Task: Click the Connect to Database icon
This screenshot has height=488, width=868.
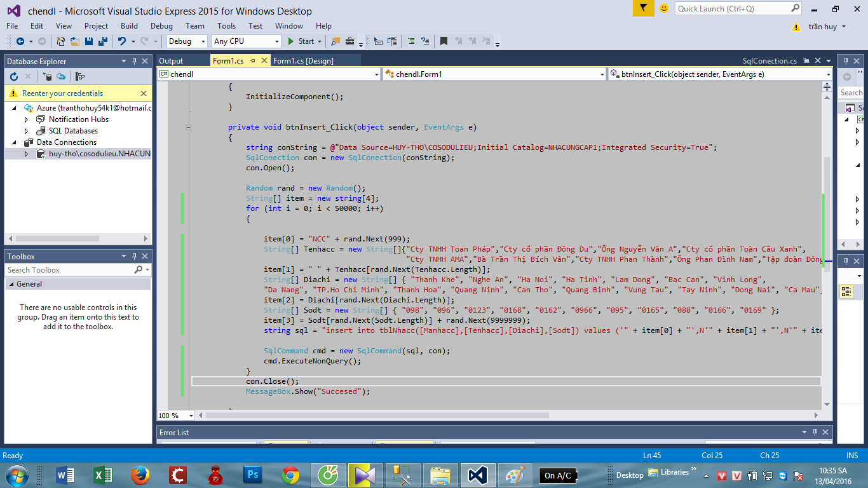Action: [x=47, y=76]
